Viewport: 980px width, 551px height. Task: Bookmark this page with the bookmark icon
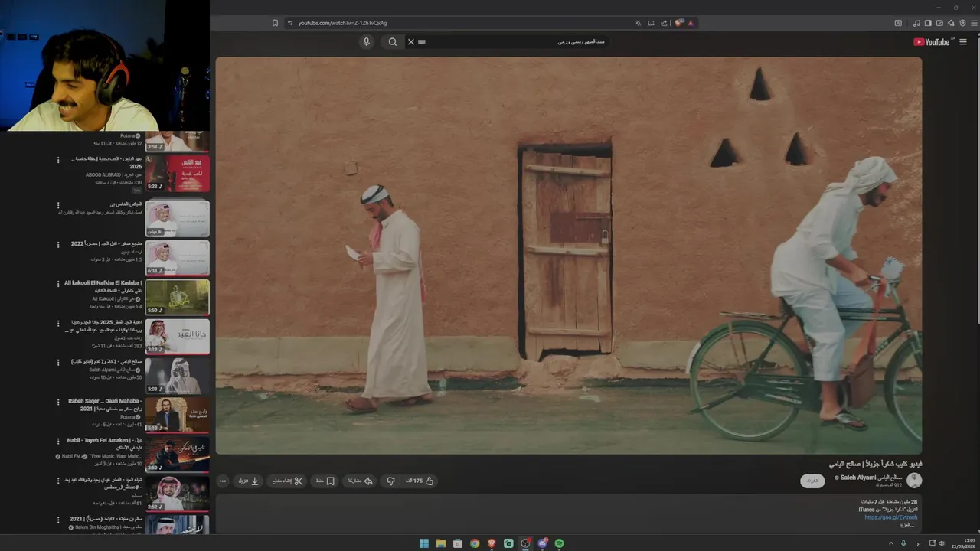(x=275, y=23)
